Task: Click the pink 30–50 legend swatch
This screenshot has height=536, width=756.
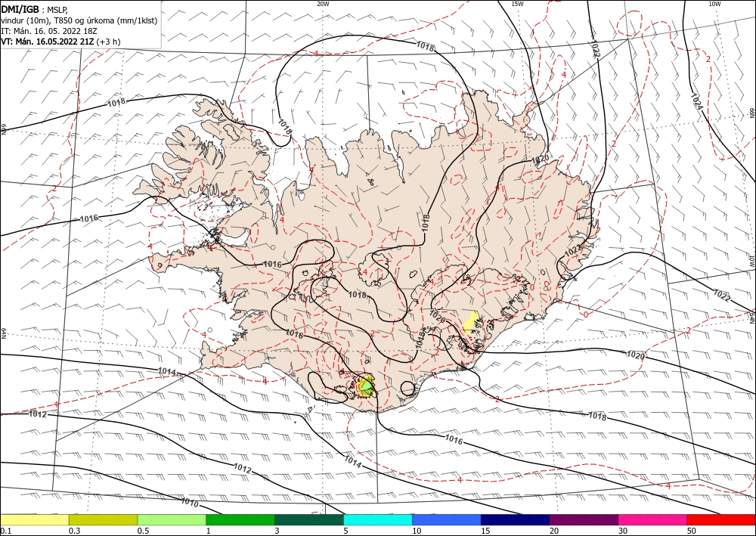Action: (653, 519)
